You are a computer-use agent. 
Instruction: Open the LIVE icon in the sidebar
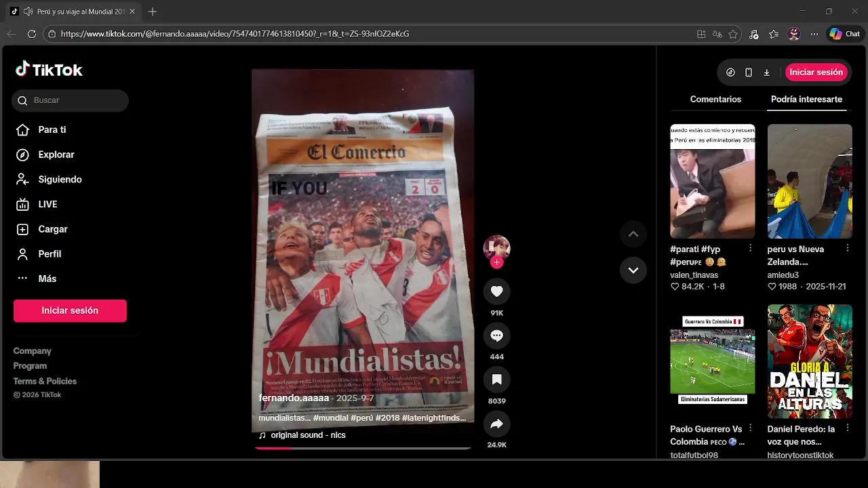pyautogui.click(x=22, y=204)
